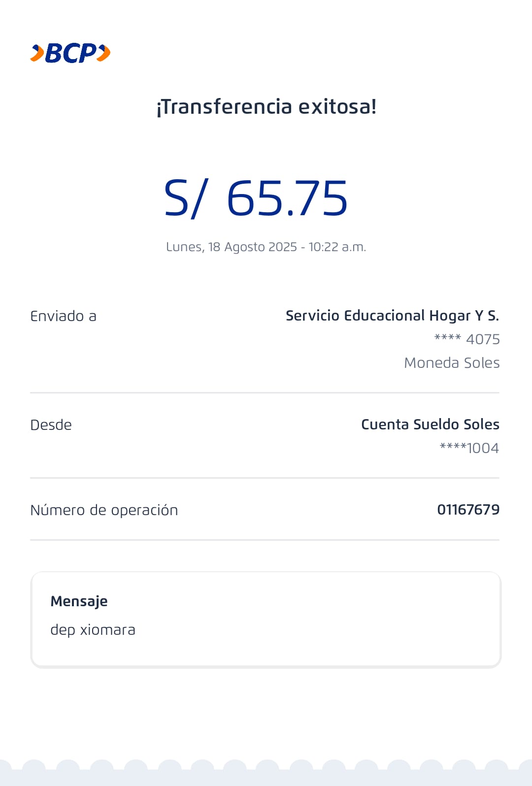Click the S/ 65.75 transfer amount
532x786 pixels.
(256, 198)
